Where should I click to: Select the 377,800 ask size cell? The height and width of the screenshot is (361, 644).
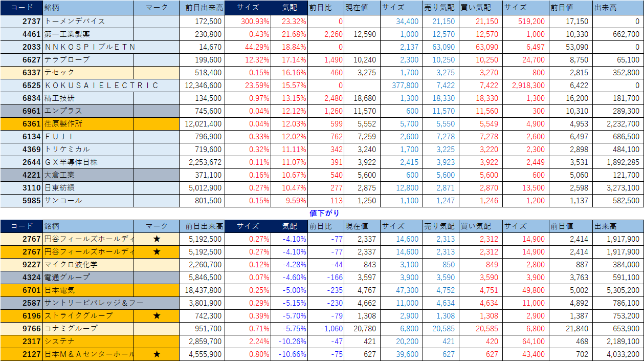[x=402, y=86]
